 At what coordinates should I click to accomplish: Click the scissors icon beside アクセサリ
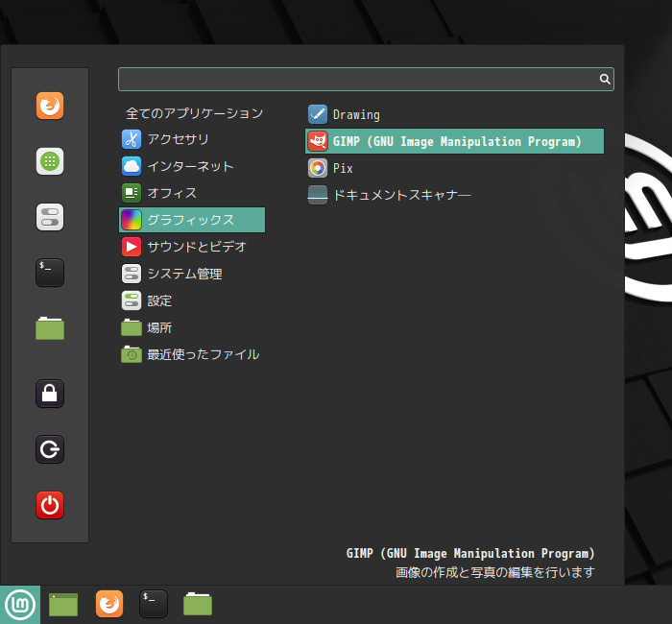(132, 139)
